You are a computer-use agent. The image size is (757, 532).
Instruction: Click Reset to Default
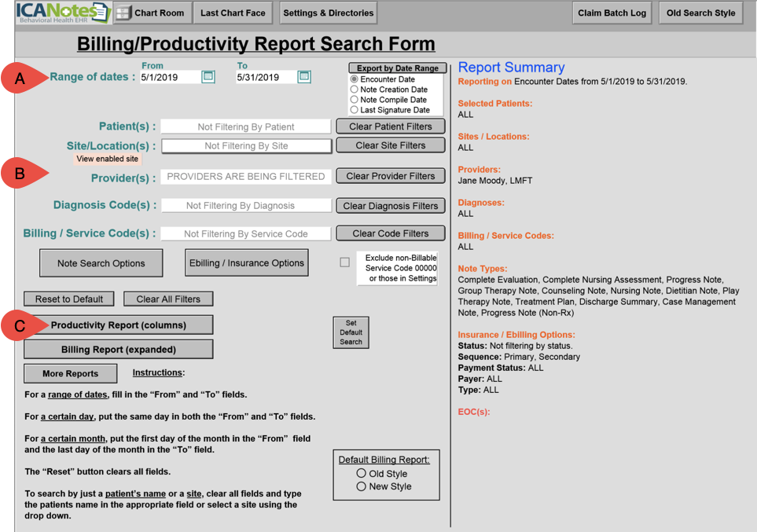pyautogui.click(x=69, y=299)
